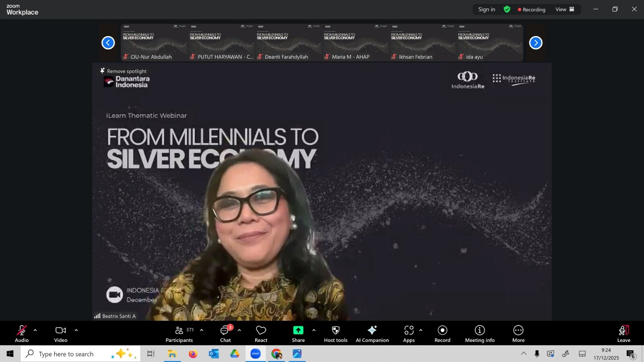Screen dimensions: 644x362
Task: Click the green Share screen icon
Action: 298,330
